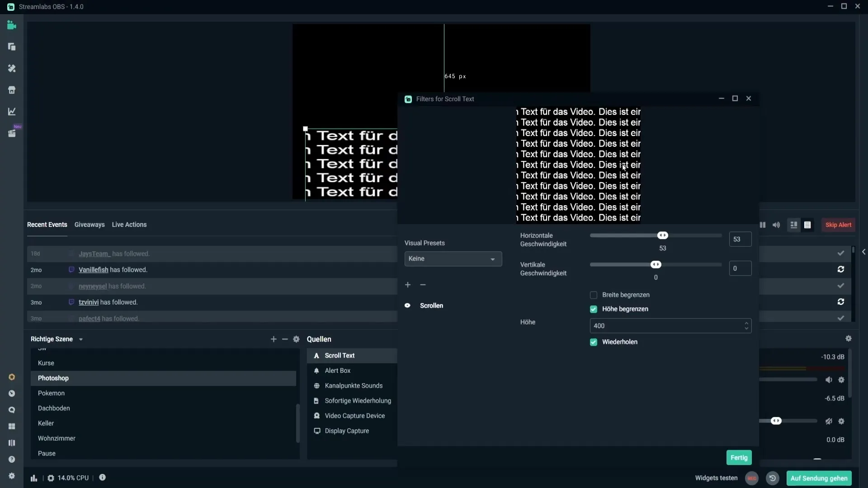
Task: Open mixer settings gear icon
Action: (x=849, y=338)
